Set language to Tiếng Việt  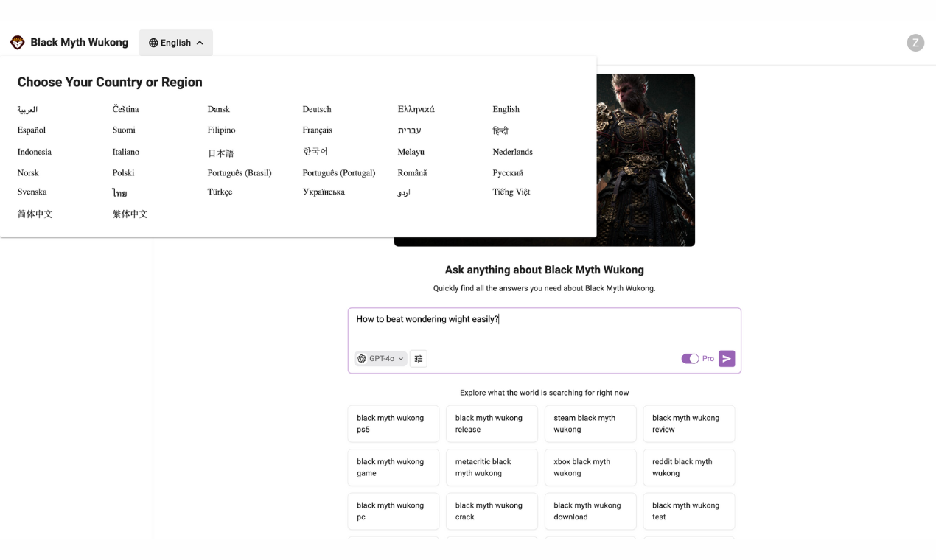coord(511,192)
